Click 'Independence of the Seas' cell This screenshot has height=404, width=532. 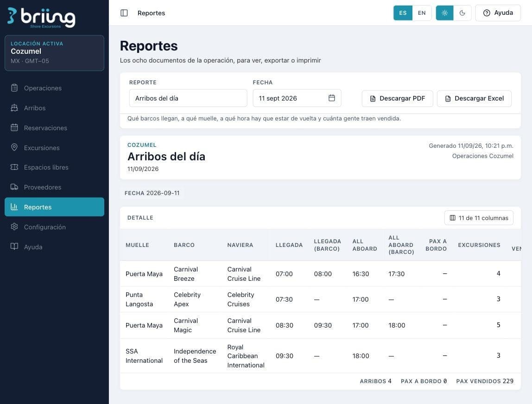tap(195, 356)
